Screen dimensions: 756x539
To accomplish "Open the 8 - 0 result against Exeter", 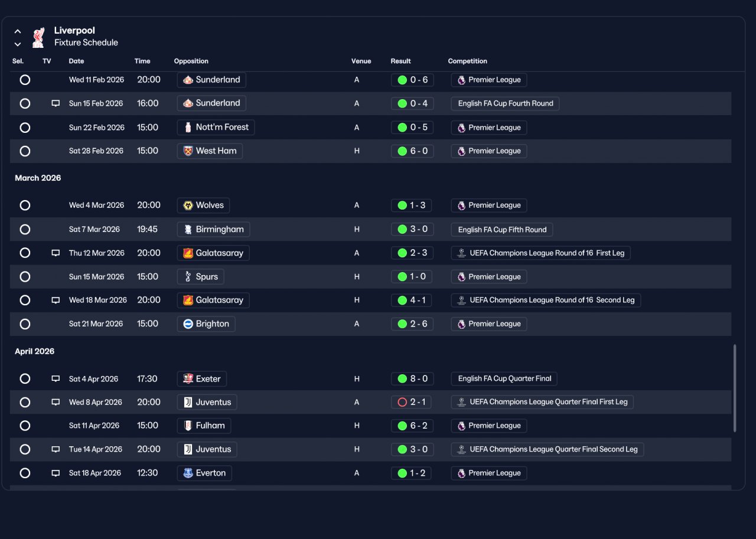I will 412,379.
